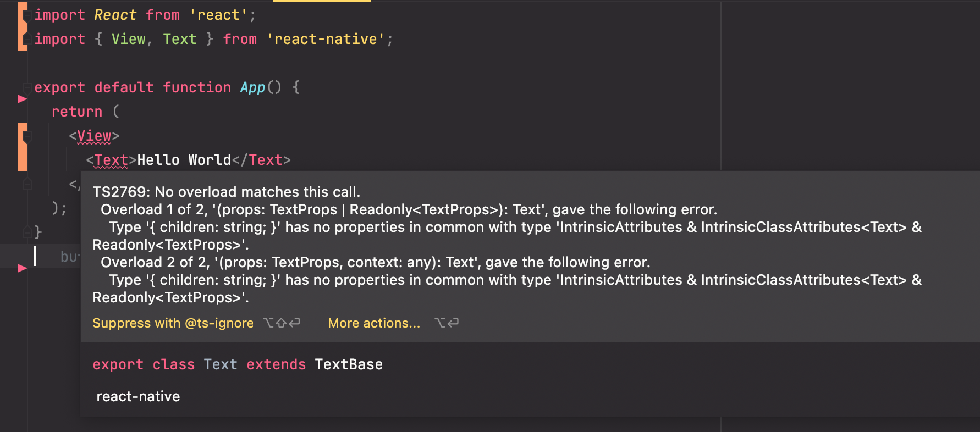Select Hello World text inside the Text element
This screenshot has width=980, height=432.
pos(183,159)
